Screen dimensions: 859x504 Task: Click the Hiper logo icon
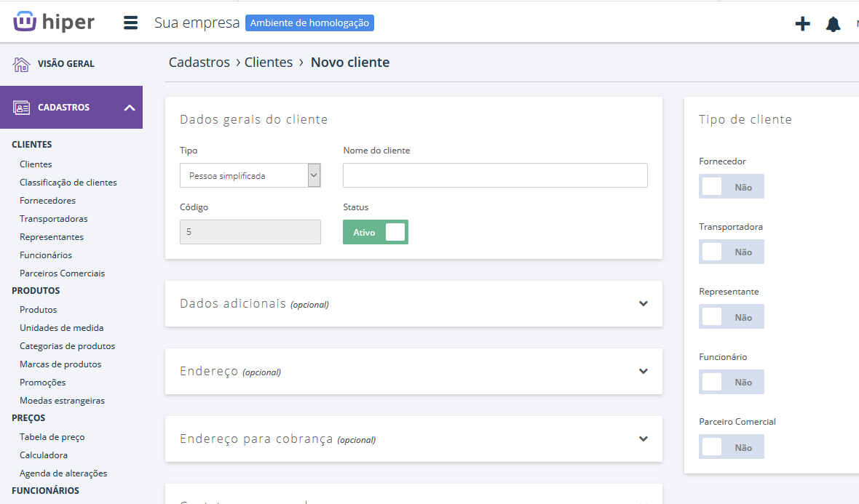pyautogui.click(x=25, y=22)
